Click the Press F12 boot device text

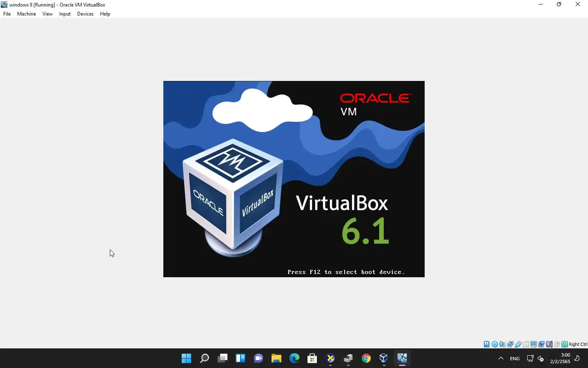346,272
